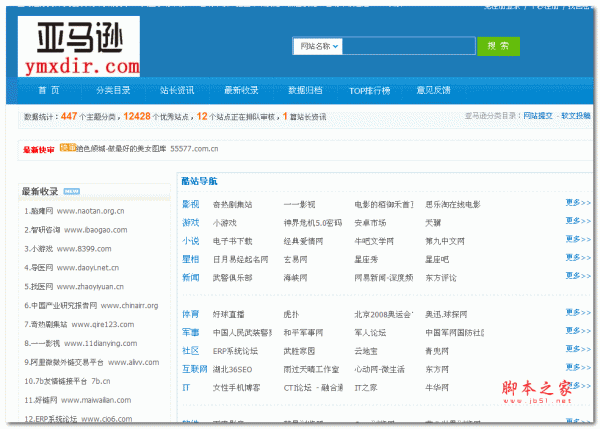
Task: Click the orange badge beside 最新快审
Action: (68, 147)
